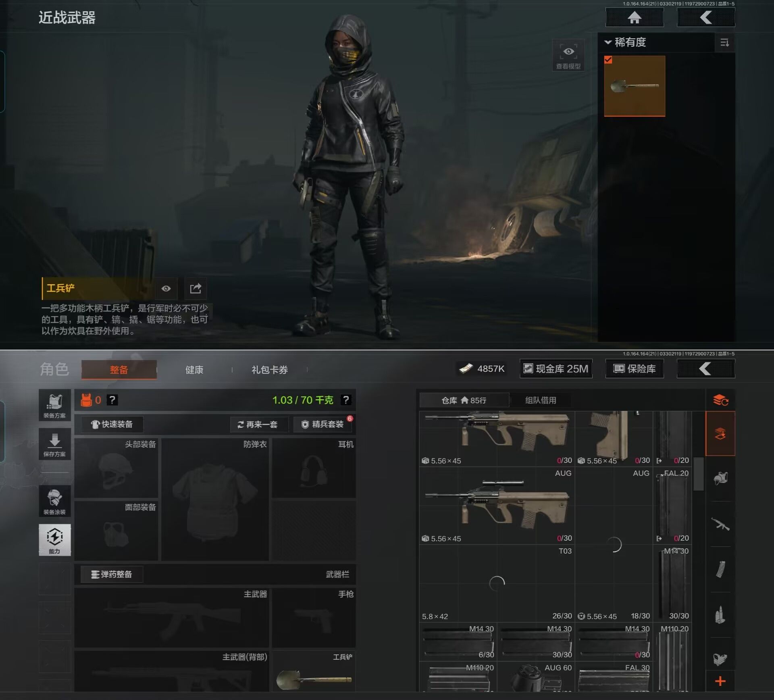Open the sort order menu icon
774x700 pixels.
[x=724, y=42]
